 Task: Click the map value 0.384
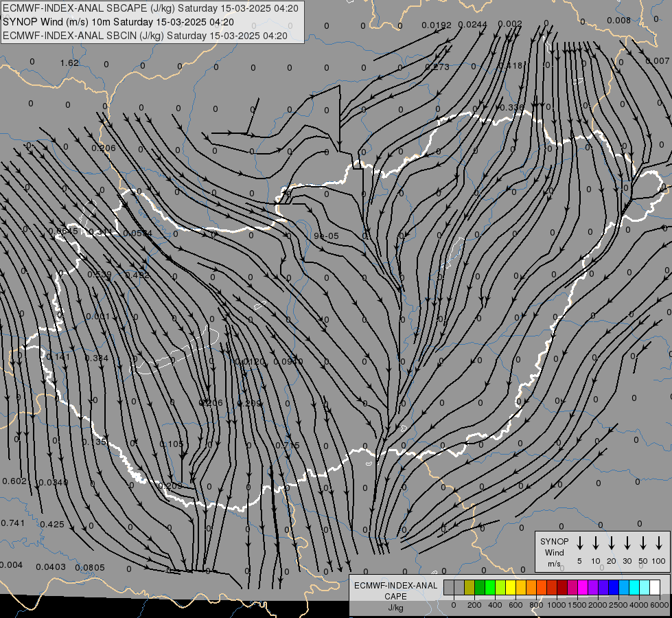point(96,358)
